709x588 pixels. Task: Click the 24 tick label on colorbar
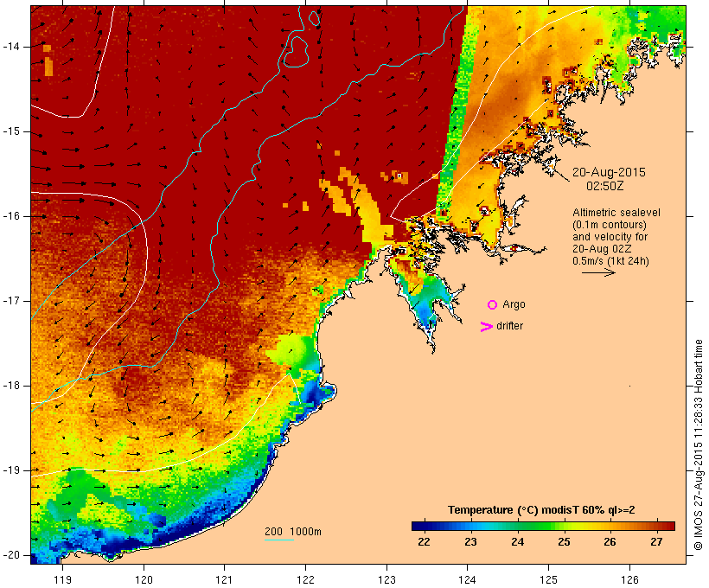coord(517,542)
